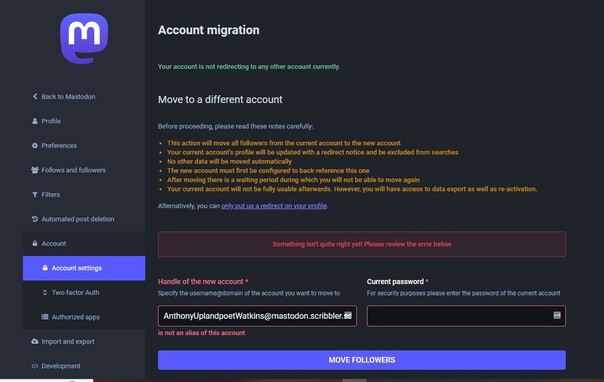
Task: Click the Mastodon logo in the sidebar
Action: 84,39
